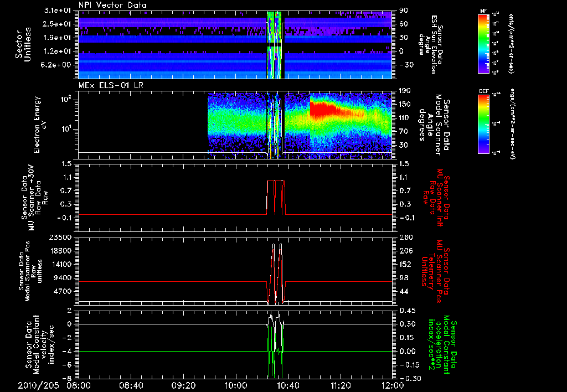Click the NF color bar legend
The image size is (567, 392).
coord(484,43)
